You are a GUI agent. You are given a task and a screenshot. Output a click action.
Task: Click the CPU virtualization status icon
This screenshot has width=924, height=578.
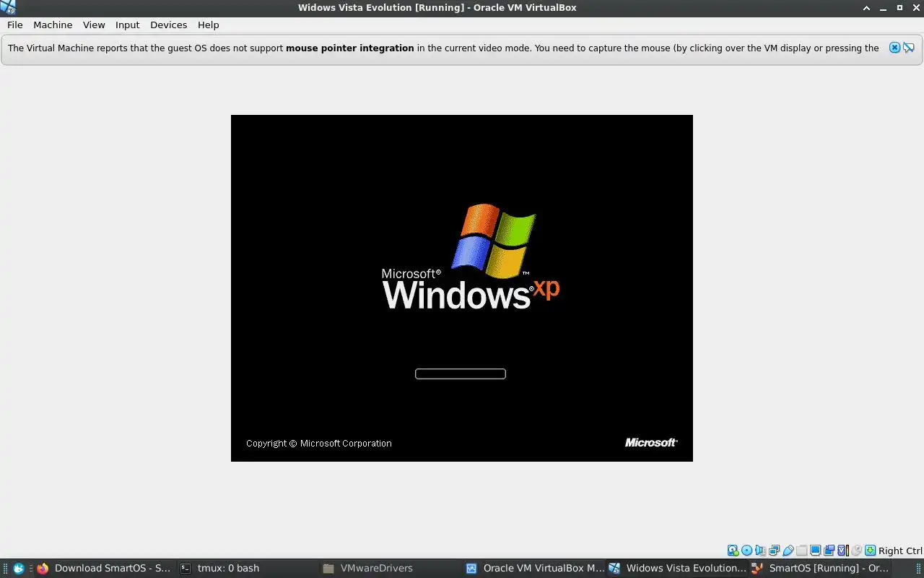click(842, 551)
